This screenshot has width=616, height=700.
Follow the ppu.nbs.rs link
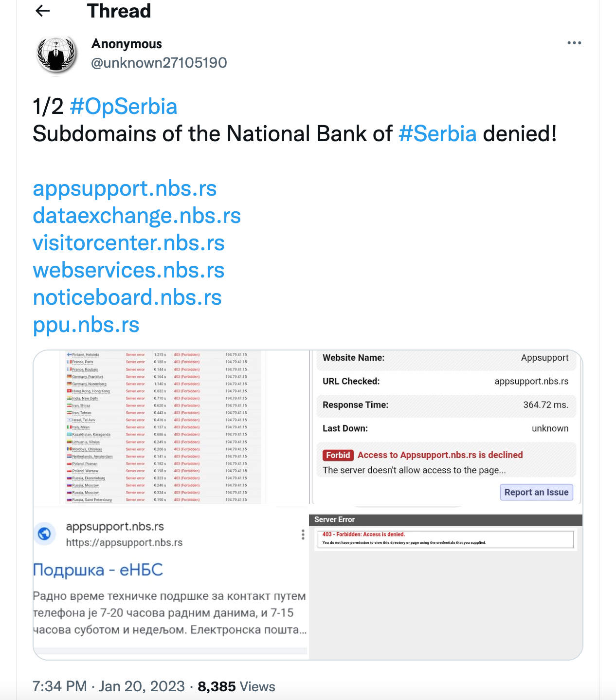(x=86, y=325)
